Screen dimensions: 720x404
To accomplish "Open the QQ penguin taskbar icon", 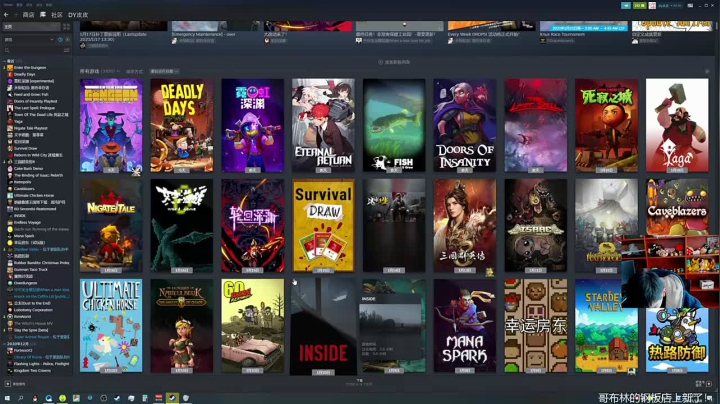I will click(34, 398).
